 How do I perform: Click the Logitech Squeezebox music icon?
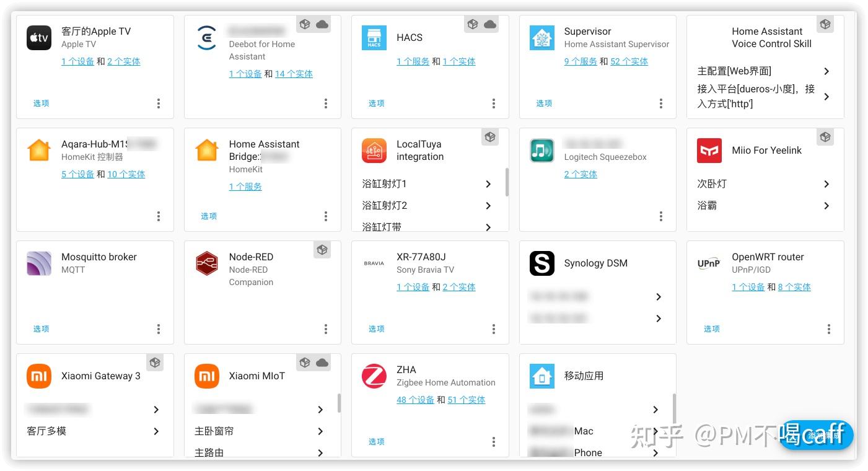point(542,151)
